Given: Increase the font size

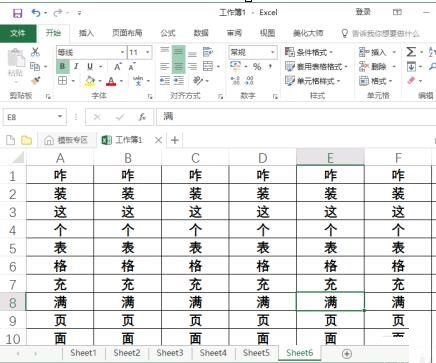Looking at the screenshot, I should click(118, 67).
